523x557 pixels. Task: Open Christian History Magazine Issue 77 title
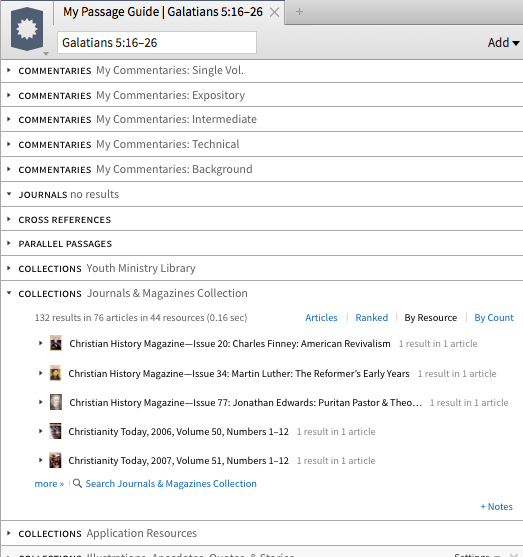(x=246, y=403)
